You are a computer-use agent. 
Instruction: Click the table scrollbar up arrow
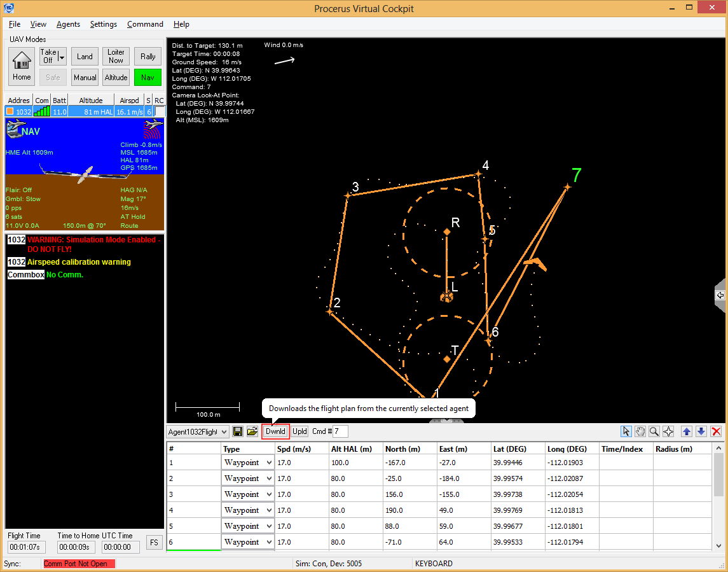718,449
